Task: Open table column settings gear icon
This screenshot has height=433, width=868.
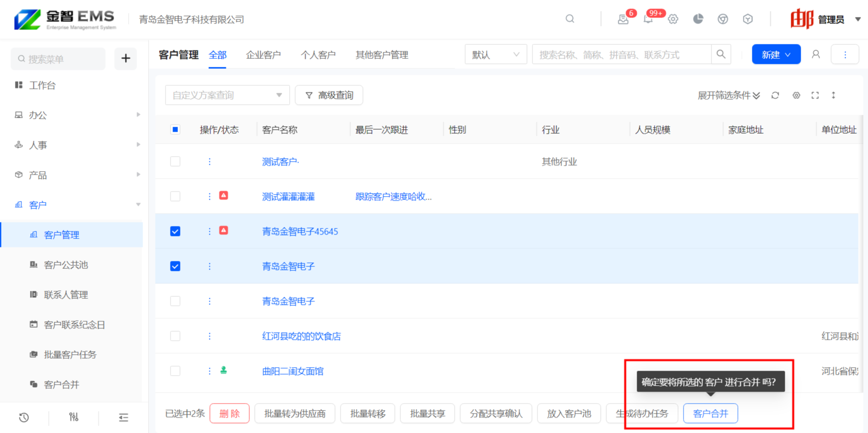Action: [796, 95]
